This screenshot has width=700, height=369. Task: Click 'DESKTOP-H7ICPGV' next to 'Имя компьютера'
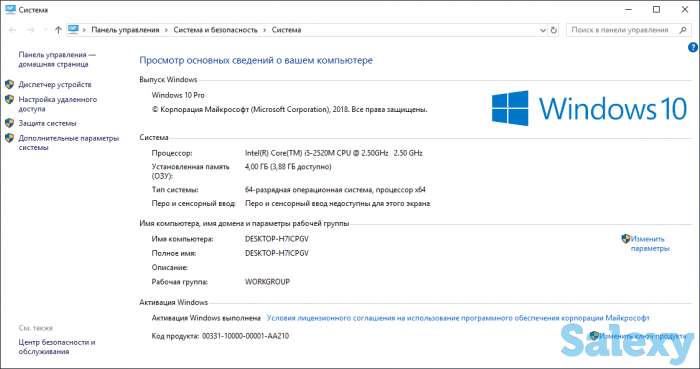coord(277,239)
